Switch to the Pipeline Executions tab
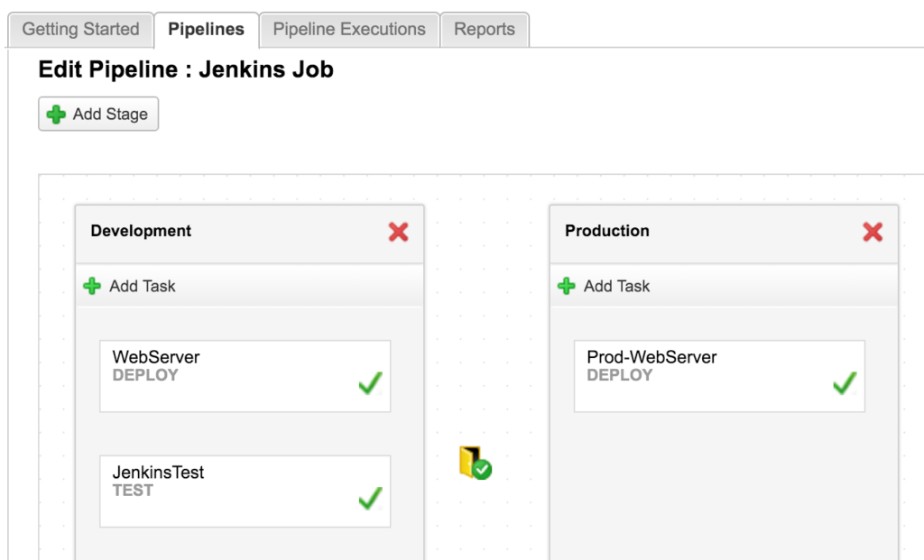Image resolution: width=924 pixels, height=560 pixels. pos(349,29)
